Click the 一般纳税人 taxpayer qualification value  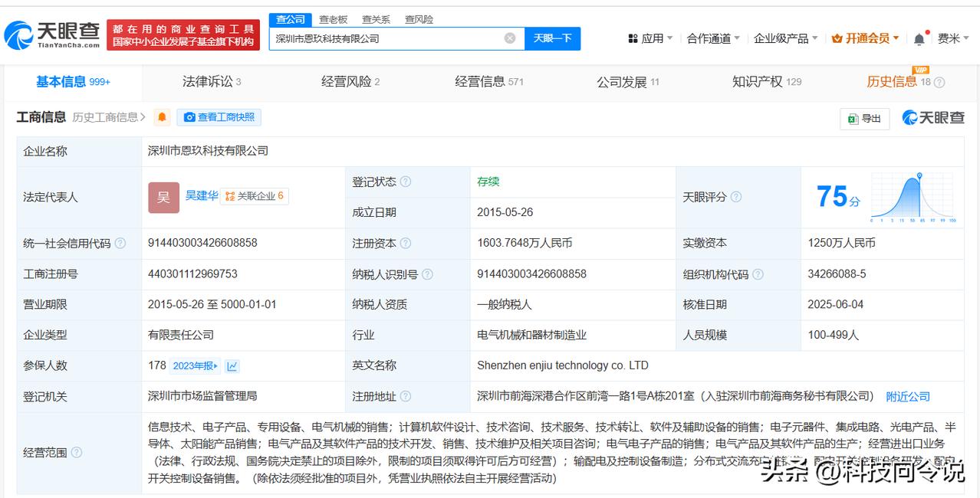(504, 304)
